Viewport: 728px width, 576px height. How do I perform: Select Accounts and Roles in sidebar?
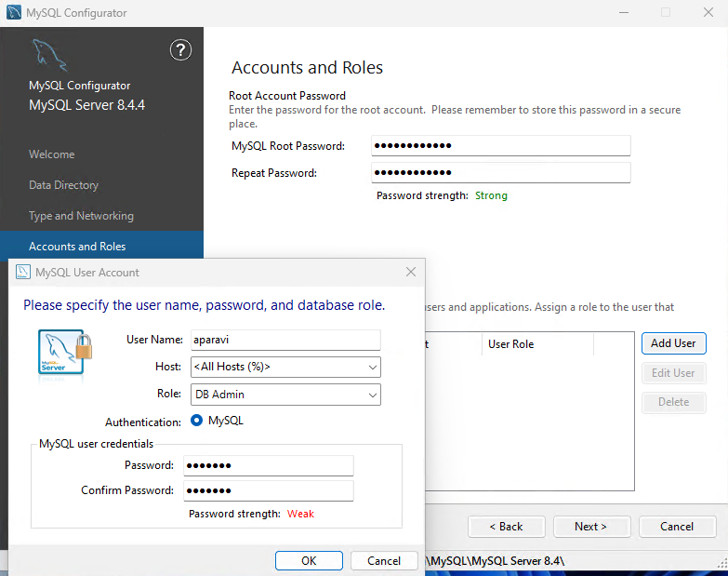[x=101, y=247]
